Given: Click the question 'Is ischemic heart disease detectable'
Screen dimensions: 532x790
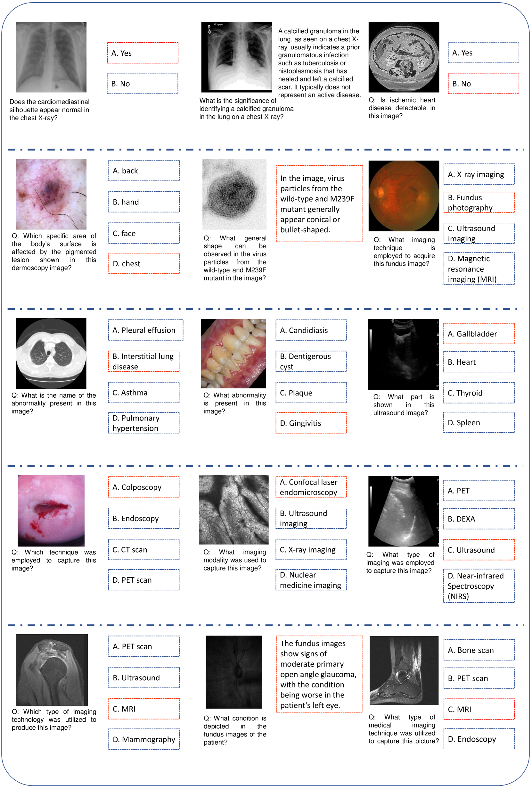Looking at the screenshot, I should click(402, 108).
